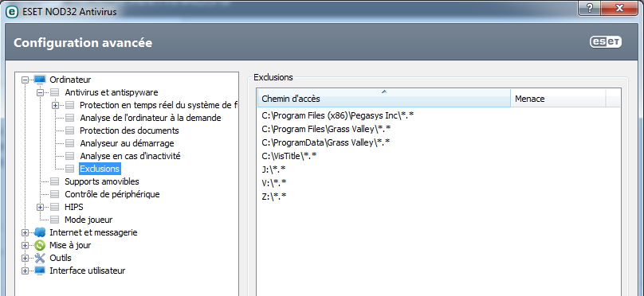Click the Internet et messagerie icon

click(40, 232)
